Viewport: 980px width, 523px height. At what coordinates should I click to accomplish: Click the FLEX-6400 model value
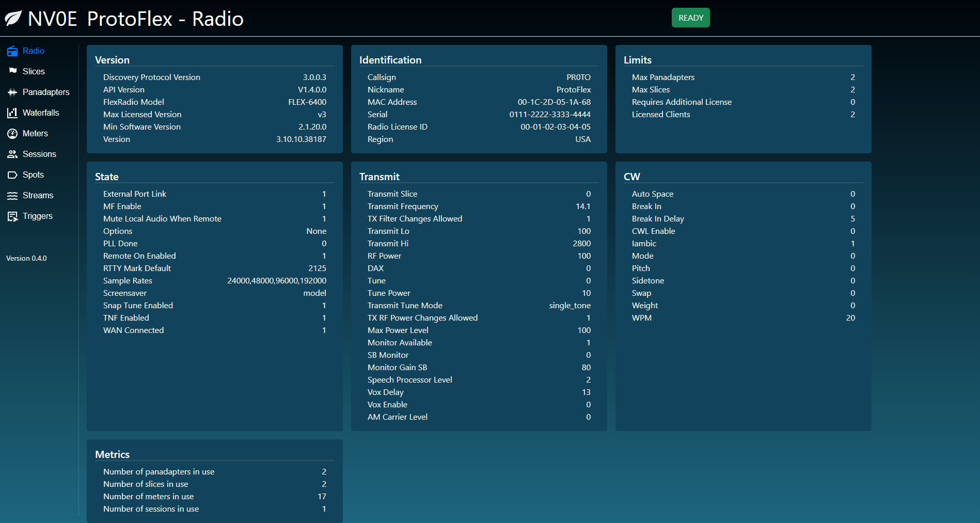[x=307, y=102]
